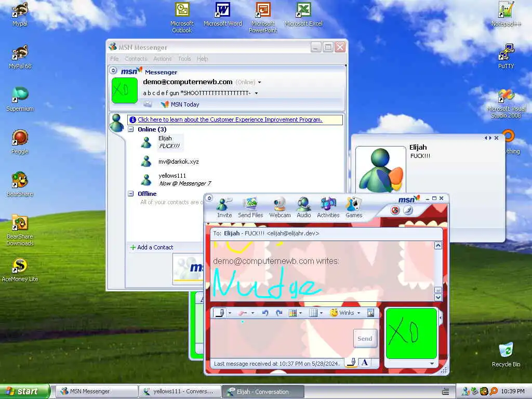
Task: Redo the ink stroke
Action: click(279, 313)
